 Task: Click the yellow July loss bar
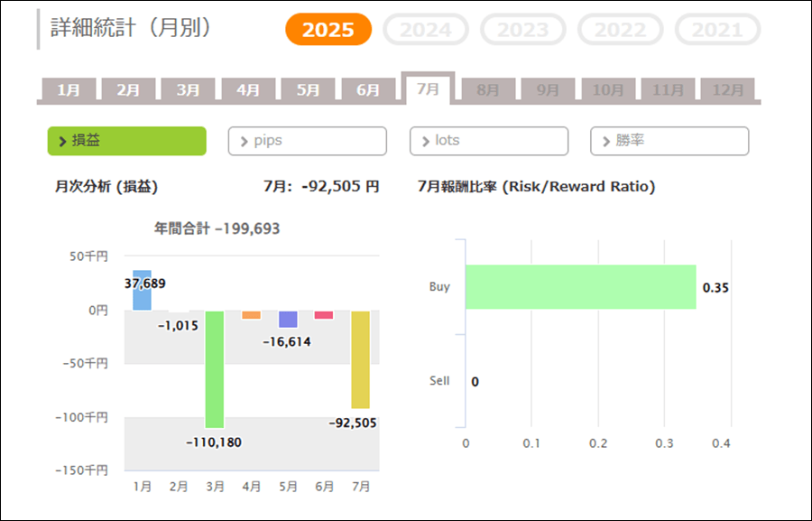pyautogui.click(x=360, y=359)
